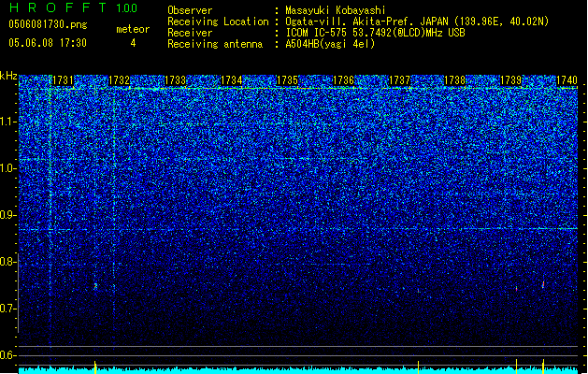
Task: Click the 1735 time axis label
Action: tap(287, 80)
